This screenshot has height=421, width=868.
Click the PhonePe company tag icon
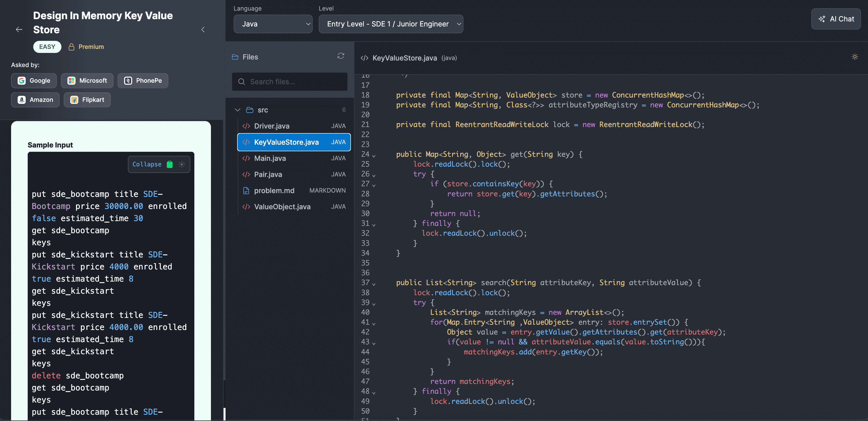(128, 81)
